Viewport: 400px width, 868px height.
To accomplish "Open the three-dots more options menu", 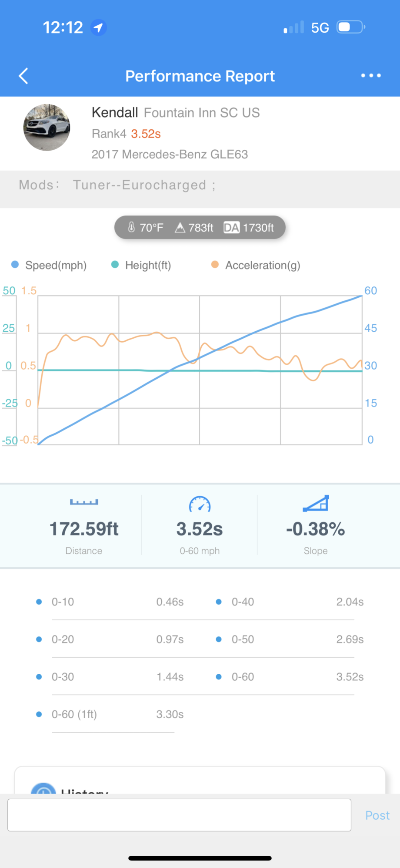I will click(x=371, y=76).
